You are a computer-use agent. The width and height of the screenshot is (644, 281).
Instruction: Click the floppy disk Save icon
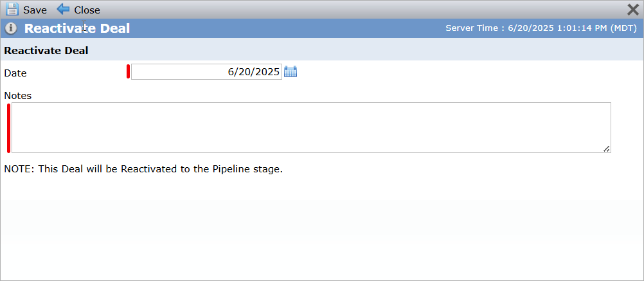tap(12, 10)
